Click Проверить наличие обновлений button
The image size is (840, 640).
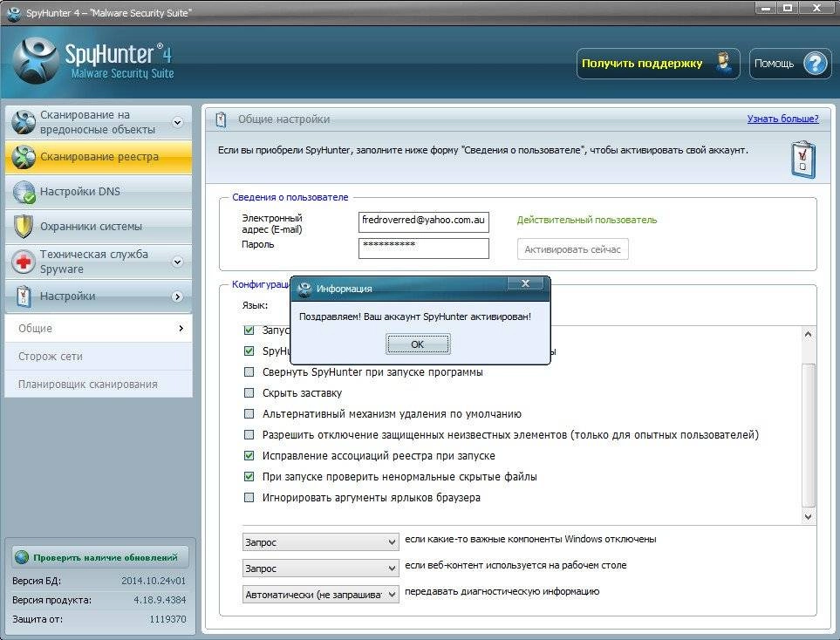click(x=100, y=557)
